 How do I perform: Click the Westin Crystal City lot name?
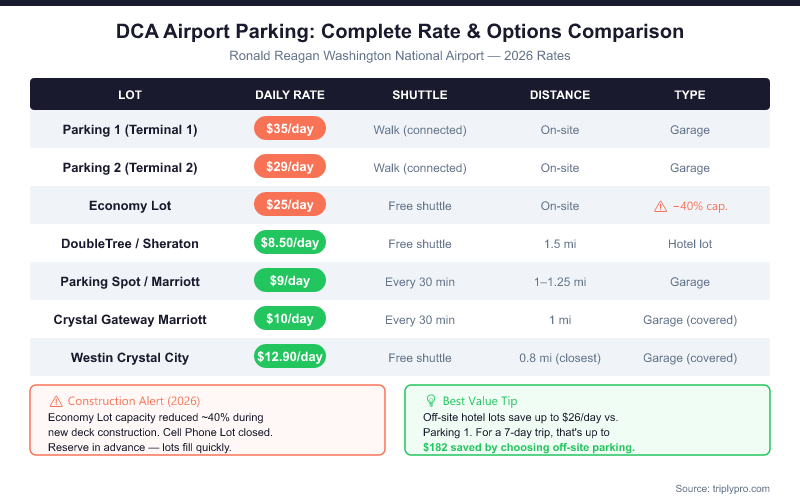tap(130, 358)
